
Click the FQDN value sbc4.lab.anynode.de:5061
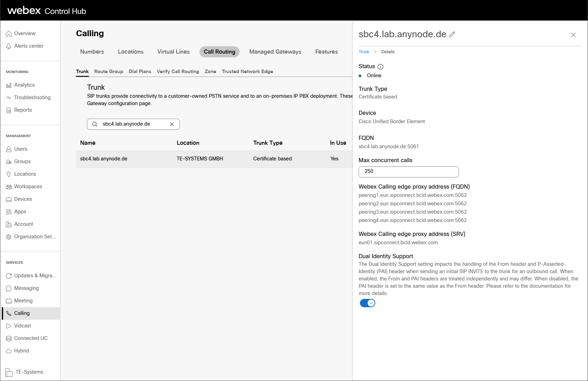click(389, 147)
